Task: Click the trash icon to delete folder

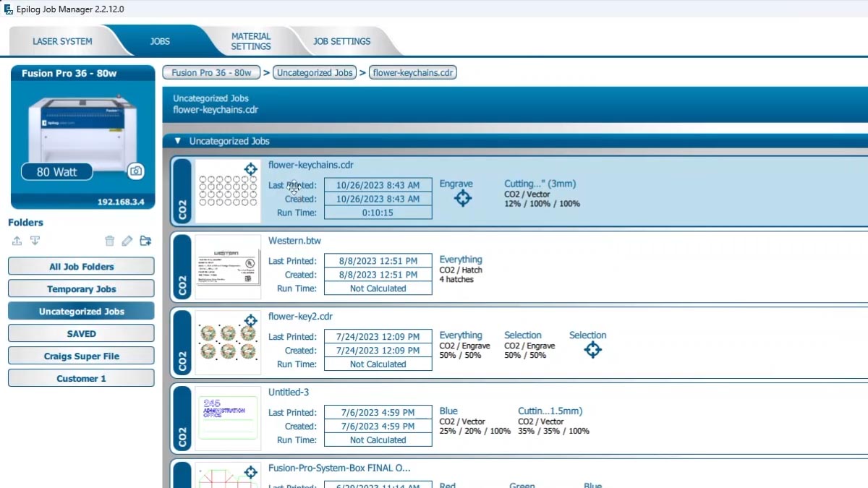Action: [109, 241]
